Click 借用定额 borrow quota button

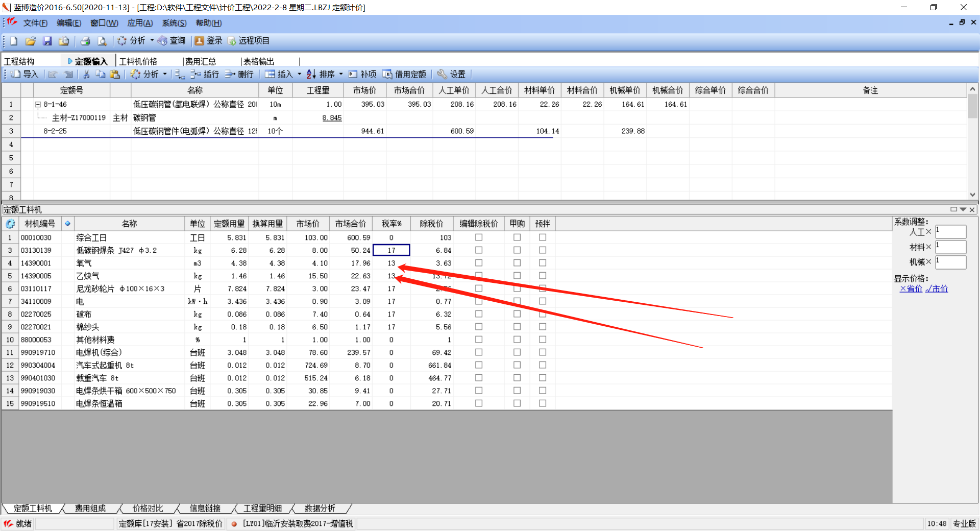point(404,75)
